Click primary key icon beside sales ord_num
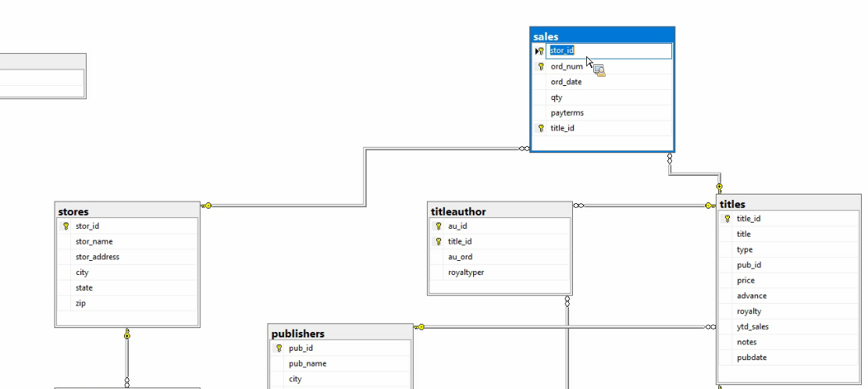This screenshot has height=389, width=868. 541,66
